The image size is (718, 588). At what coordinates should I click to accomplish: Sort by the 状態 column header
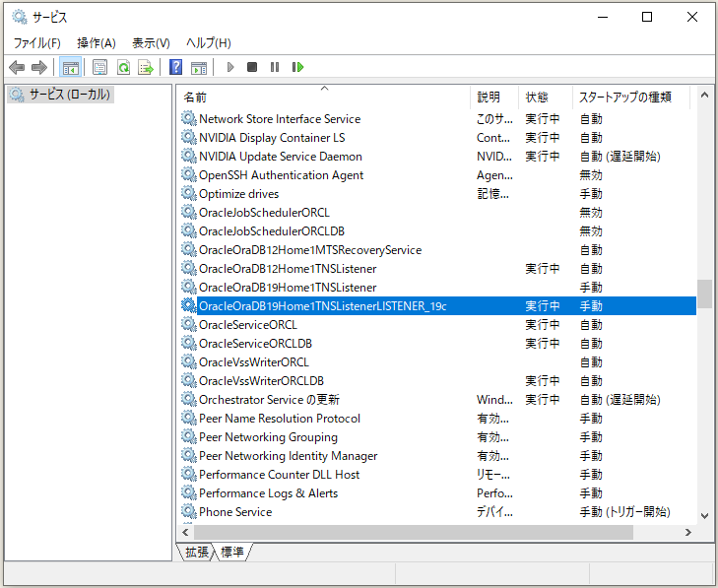point(546,98)
